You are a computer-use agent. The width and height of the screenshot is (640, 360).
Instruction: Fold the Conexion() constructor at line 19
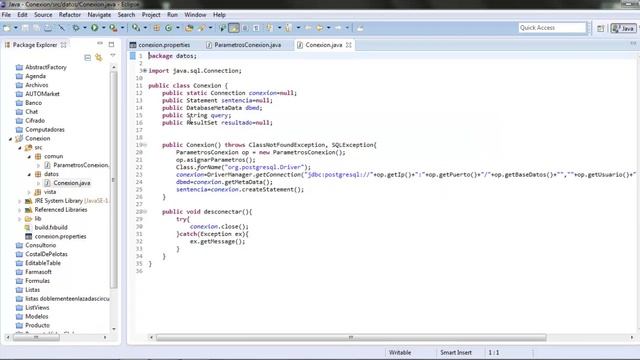144,145
